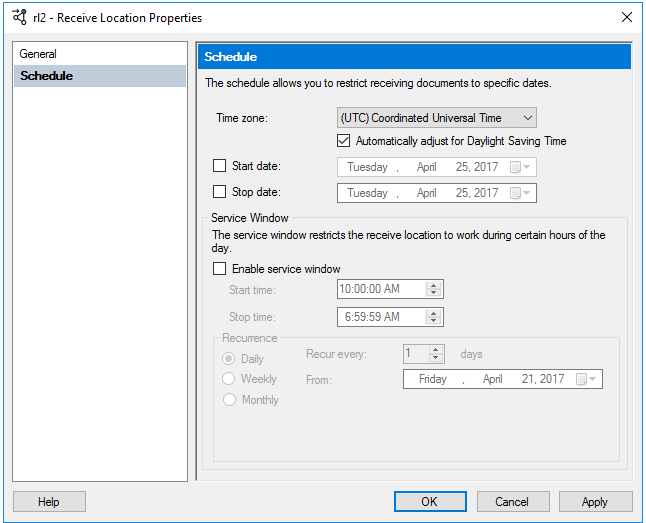The height and width of the screenshot is (523, 646).
Task: Click the Service Window group label
Action: tap(250, 218)
